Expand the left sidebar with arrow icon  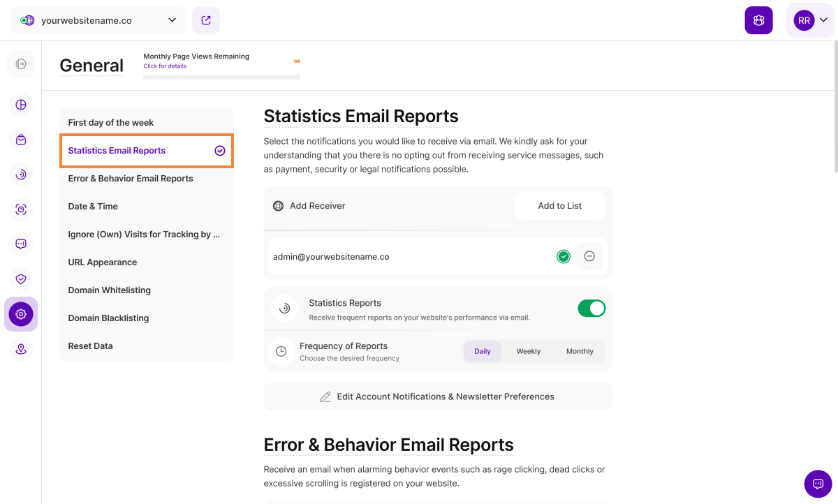[x=21, y=64]
